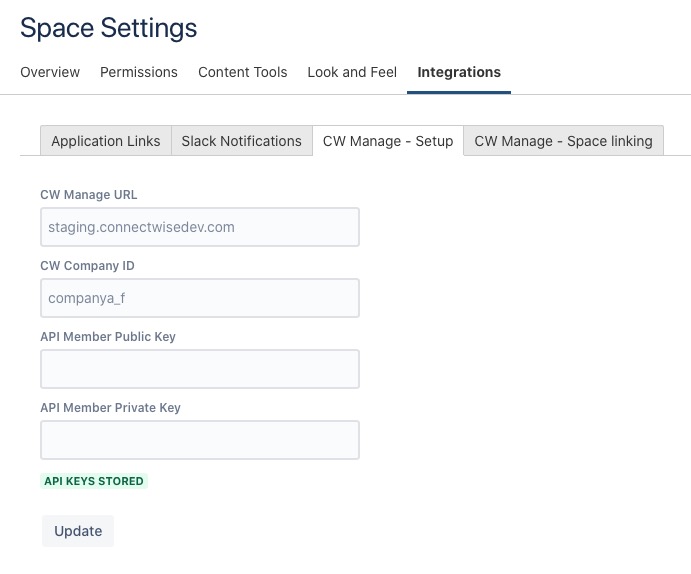Click the API Member Public Key label
This screenshot has width=691, height=574.
pyautogui.click(x=108, y=337)
